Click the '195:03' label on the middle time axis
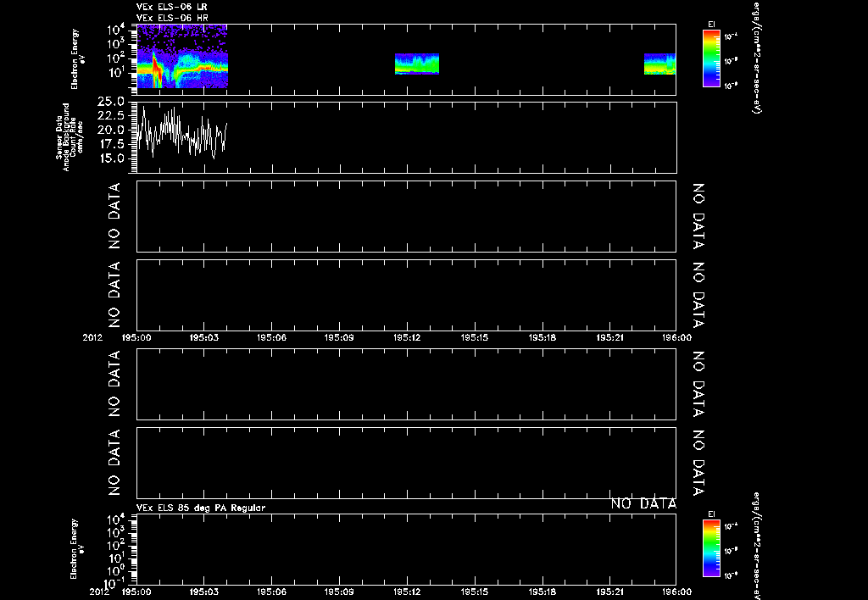This screenshot has width=868, height=600. (x=204, y=337)
